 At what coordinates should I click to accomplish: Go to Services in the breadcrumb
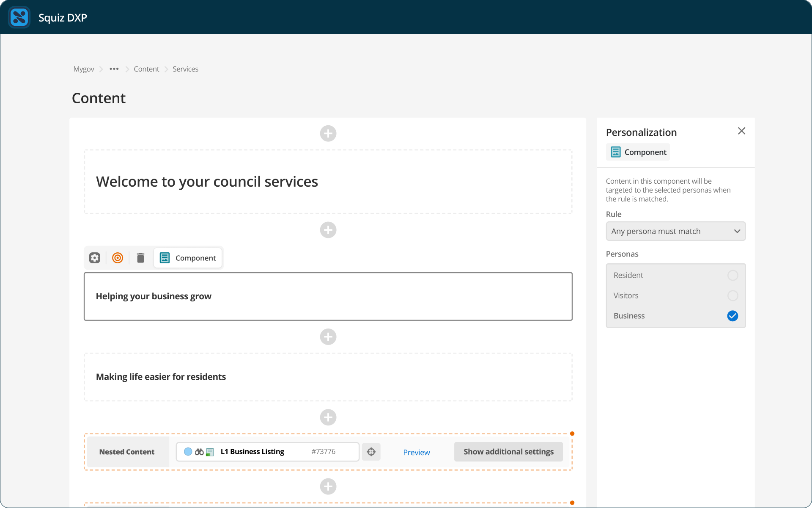click(185, 69)
